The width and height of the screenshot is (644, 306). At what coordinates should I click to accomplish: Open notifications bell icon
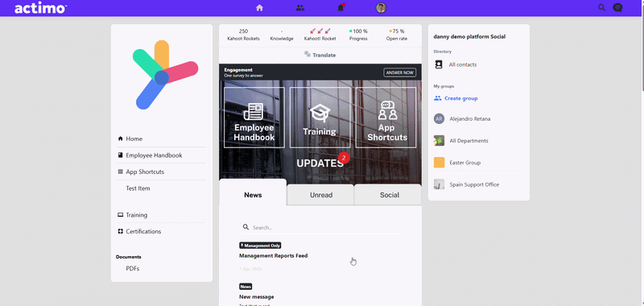341,8
